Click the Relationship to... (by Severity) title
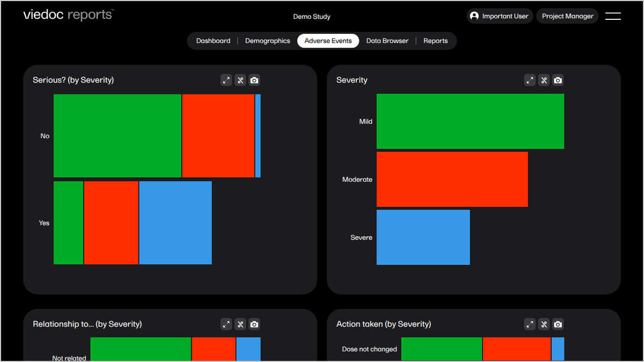644x362 pixels. point(87,324)
